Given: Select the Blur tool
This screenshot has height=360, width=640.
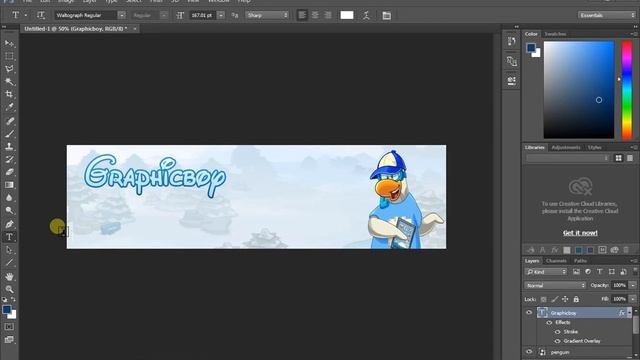Looking at the screenshot, I should (9, 198).
